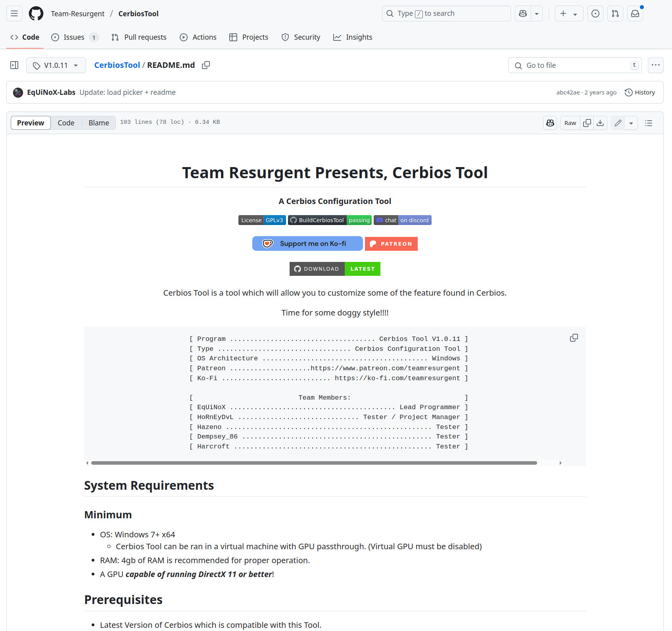Viewport: 672px width, 631px height.
Task: Select the Code tab
Action: coord(25,37)
